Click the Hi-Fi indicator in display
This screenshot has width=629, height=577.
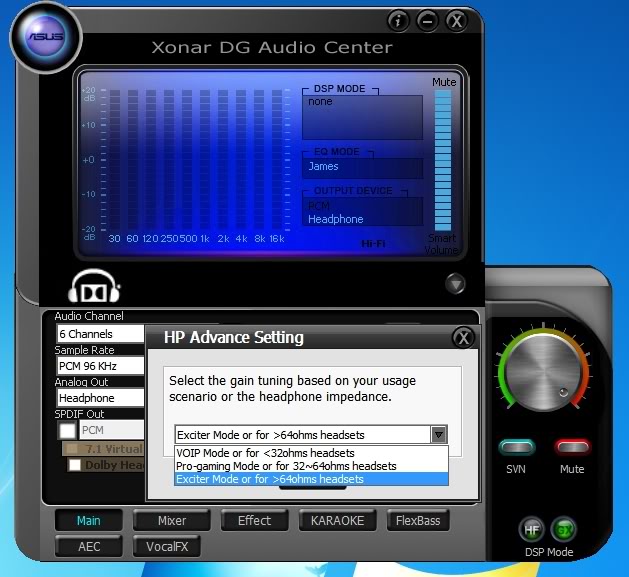pyautogui.click(x=373, y=244)
